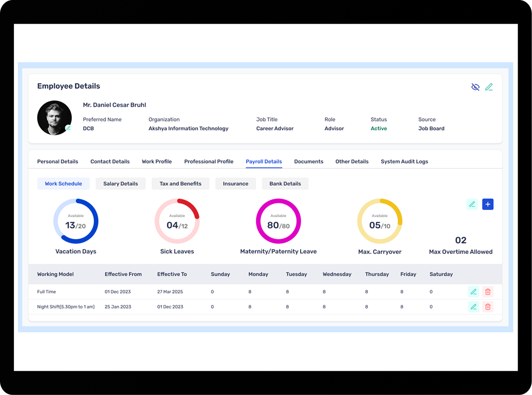
Task: Click the edit badge on the profile photo
Action: point(68,128)
